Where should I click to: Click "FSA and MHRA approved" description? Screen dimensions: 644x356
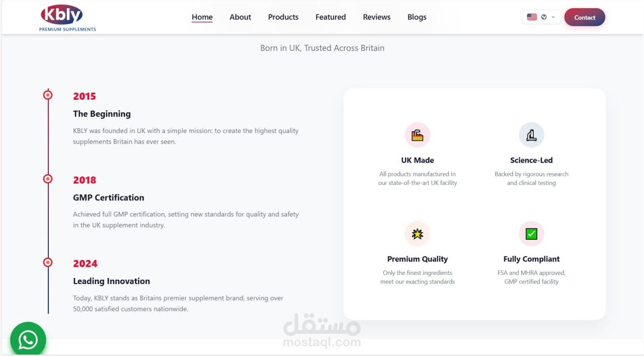[x=531, y=277]
